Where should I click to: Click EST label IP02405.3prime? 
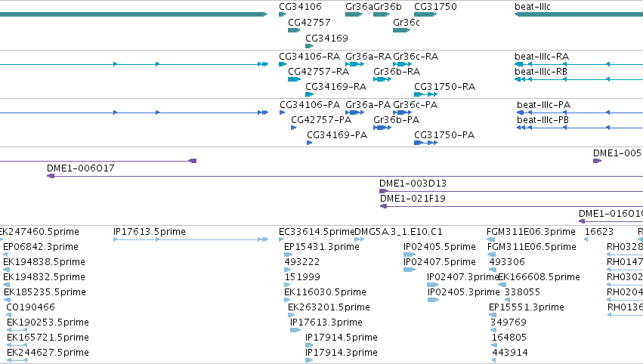click(x=464, y=292)
